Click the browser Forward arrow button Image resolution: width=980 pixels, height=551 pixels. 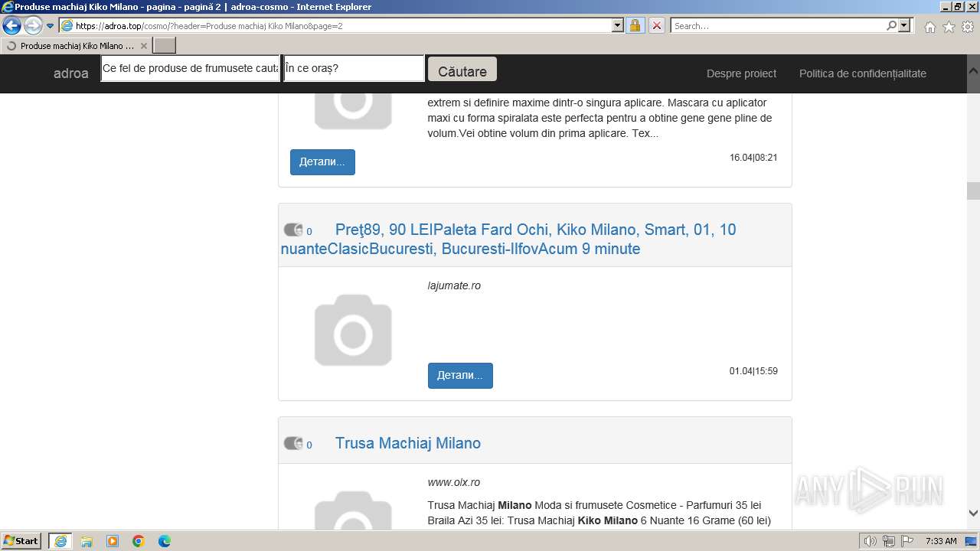33,25
